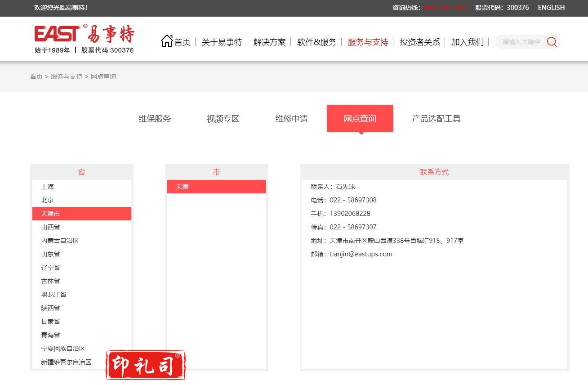Switch language via ENGLISH link

551,8
